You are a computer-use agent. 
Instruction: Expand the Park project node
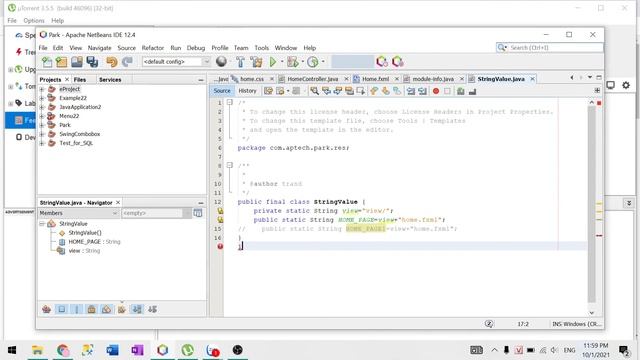pyautogui.click(x=42, y=125)
